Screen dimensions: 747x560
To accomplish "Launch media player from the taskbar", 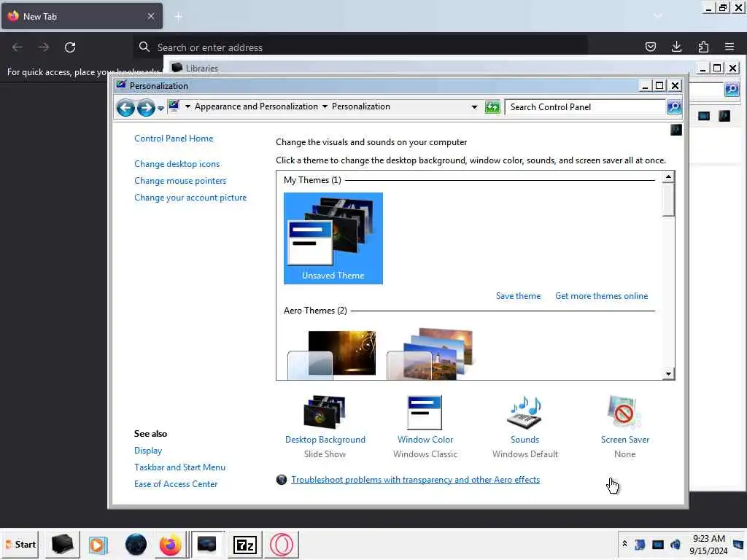I will (x=98, y=545).
